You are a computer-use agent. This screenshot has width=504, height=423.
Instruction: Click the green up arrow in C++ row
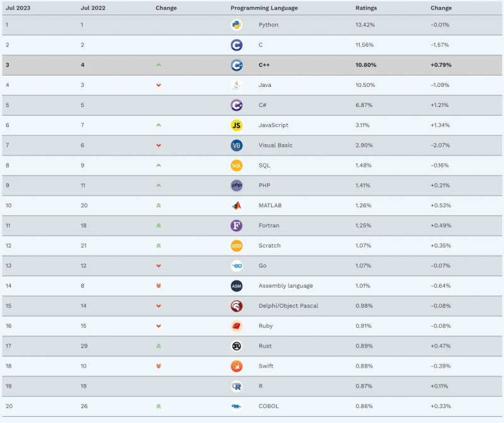pos(159,65)
